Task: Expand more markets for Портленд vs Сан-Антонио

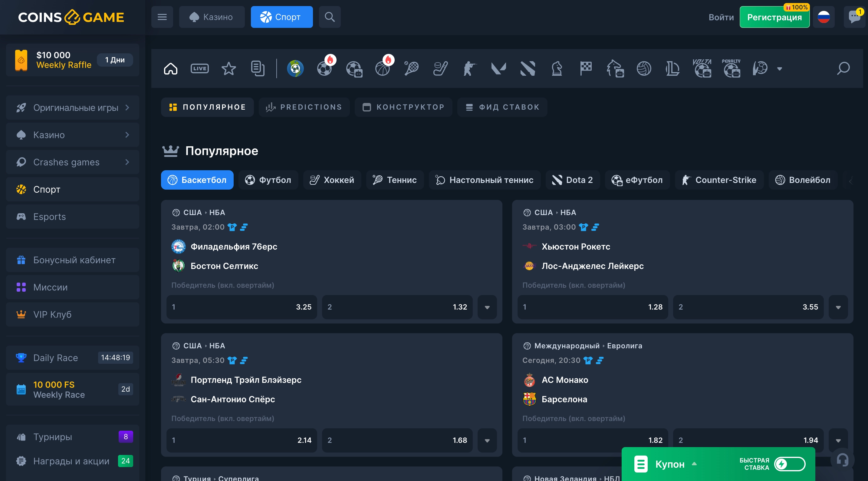Action: [487, 440]
